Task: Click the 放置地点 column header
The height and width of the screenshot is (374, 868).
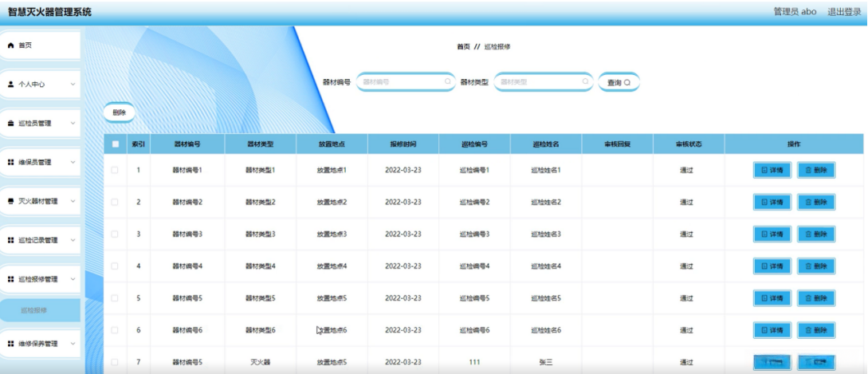Action: [x=332, y=144]
